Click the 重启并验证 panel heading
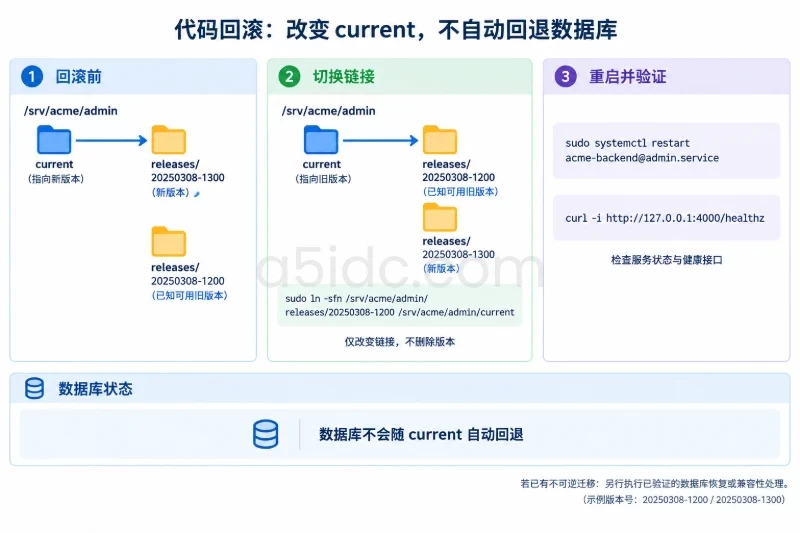The width and height of the screenshot is (800, 533). click(628, 77)
